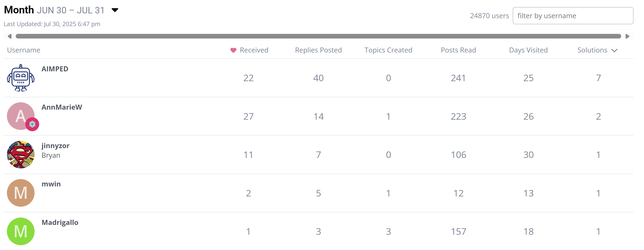Open jinnyzor Superman avatar

pyautogui.click(x=21, y=155)
